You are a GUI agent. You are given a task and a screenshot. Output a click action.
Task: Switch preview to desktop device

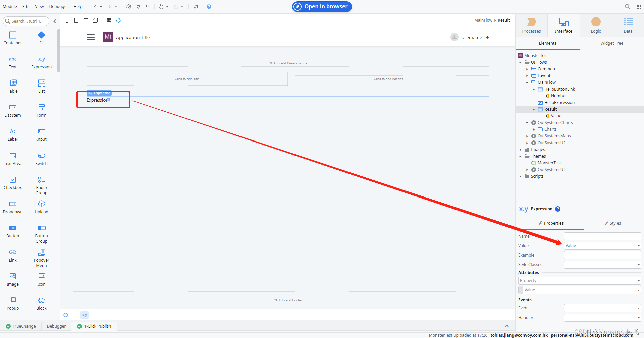pos(86,20)
